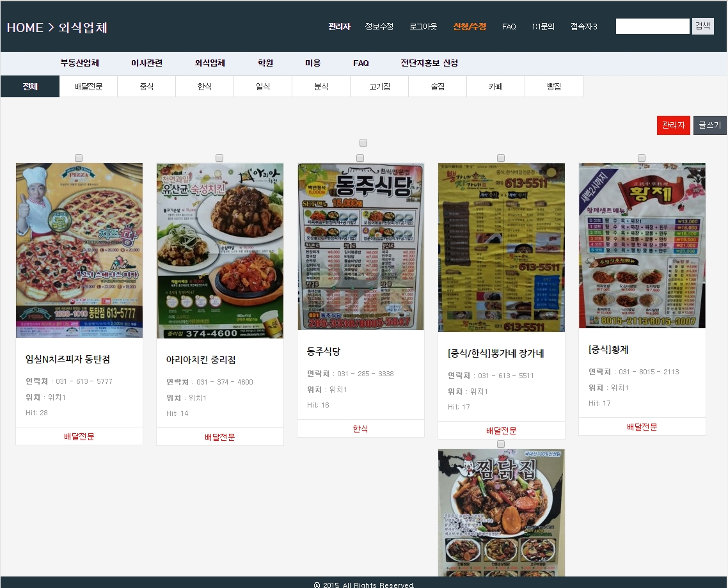728x588 pixels.
Task: Click the red 관리자 button
Action: (x=673, y=125)
